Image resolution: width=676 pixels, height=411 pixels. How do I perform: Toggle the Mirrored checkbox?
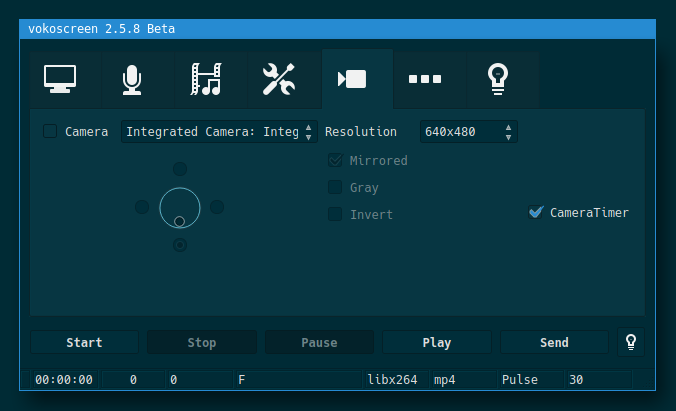(x=336, y=161)
